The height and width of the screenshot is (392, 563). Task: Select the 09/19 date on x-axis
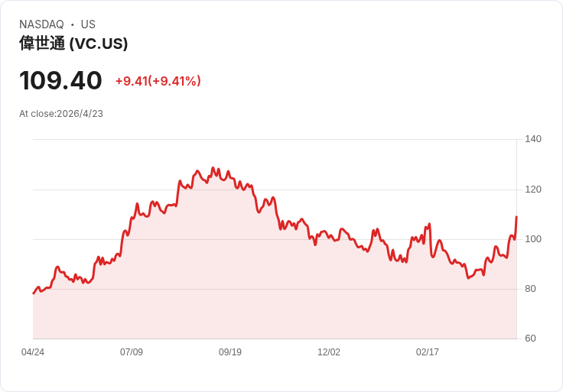(x=230, y=352)
